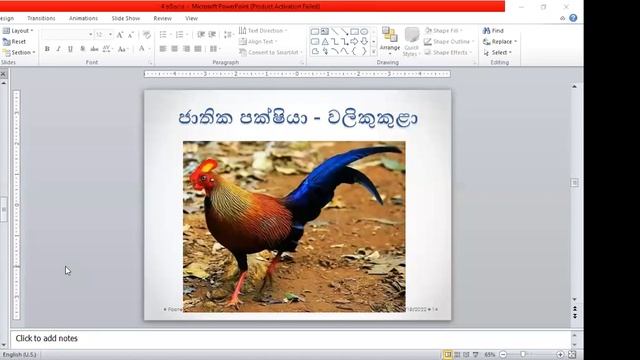Minimize the ribbon with the caret icon
The image size is (640, 360).
point(562,18)
